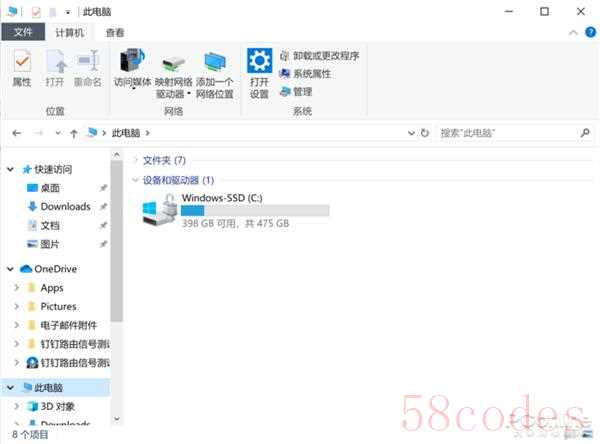Collapse the OneDrive tree node
This screenshot has width=600, height=444.
(x=10, y=269)
